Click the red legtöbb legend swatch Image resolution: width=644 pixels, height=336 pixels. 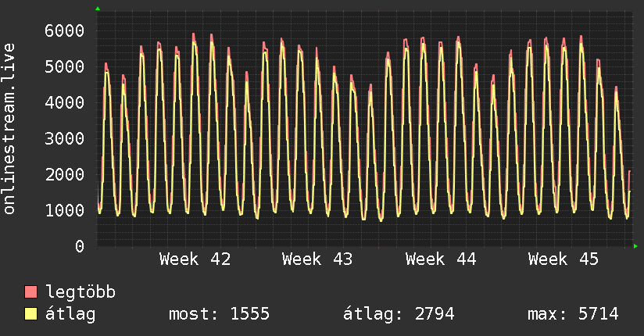(31, 293)
